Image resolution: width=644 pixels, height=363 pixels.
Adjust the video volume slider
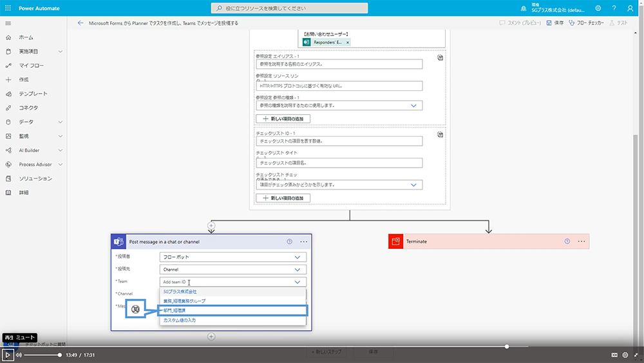coord(43,355)
